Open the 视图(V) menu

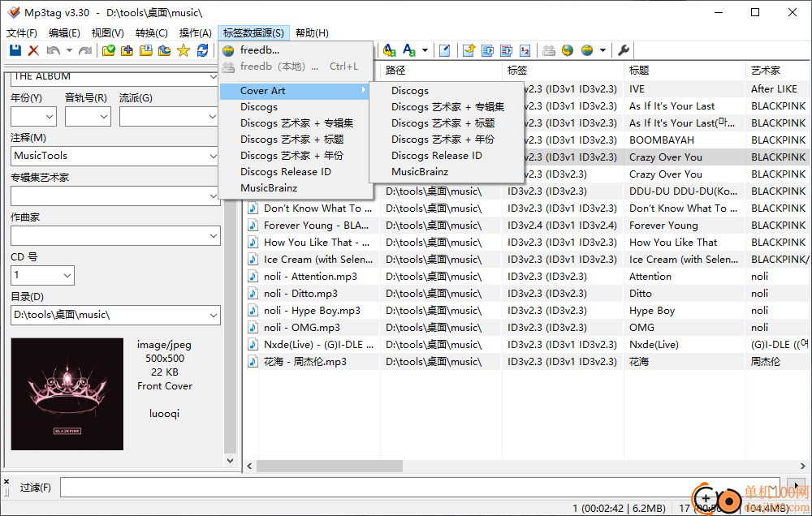[x=108, y=33]
